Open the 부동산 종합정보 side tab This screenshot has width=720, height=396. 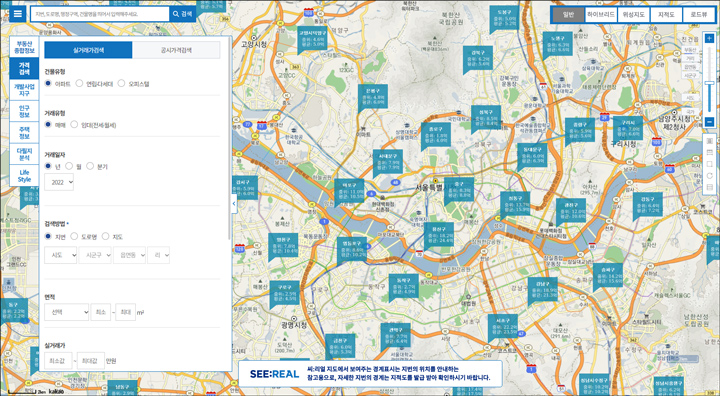coord(24,47)
